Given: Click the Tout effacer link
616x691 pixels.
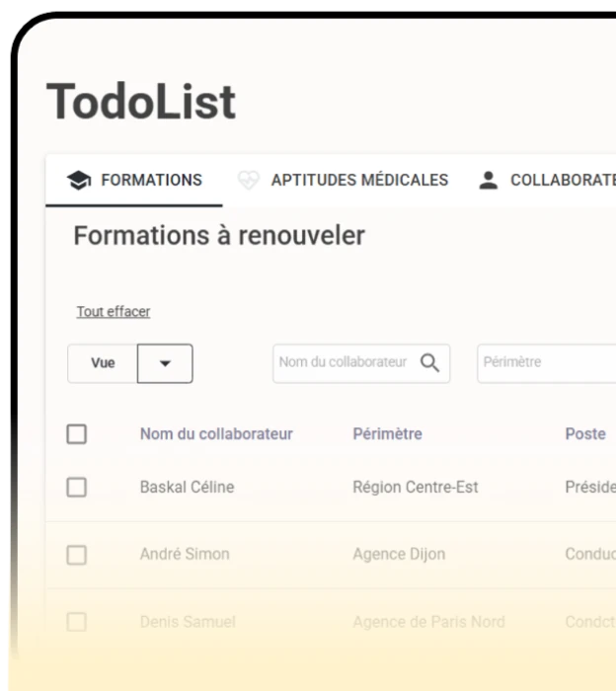Looking at the screenshot, I should [x=114, y=312].
